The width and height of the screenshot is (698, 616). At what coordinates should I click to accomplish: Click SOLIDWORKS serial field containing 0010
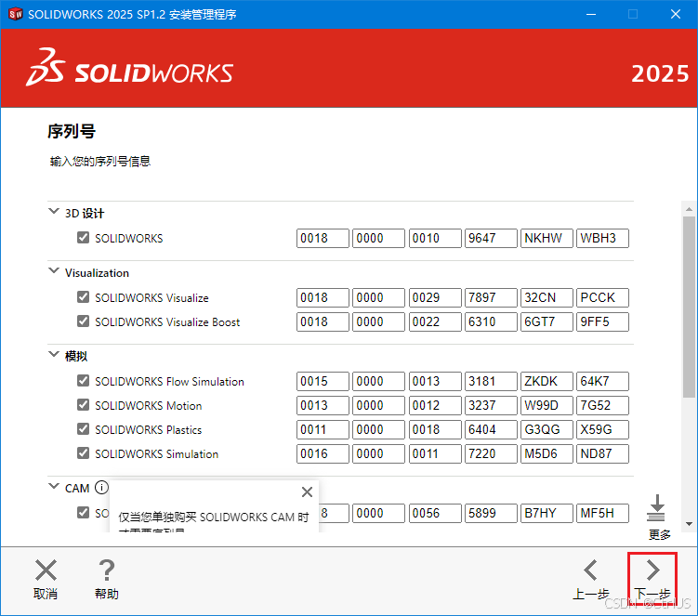[x=435, y=238]
